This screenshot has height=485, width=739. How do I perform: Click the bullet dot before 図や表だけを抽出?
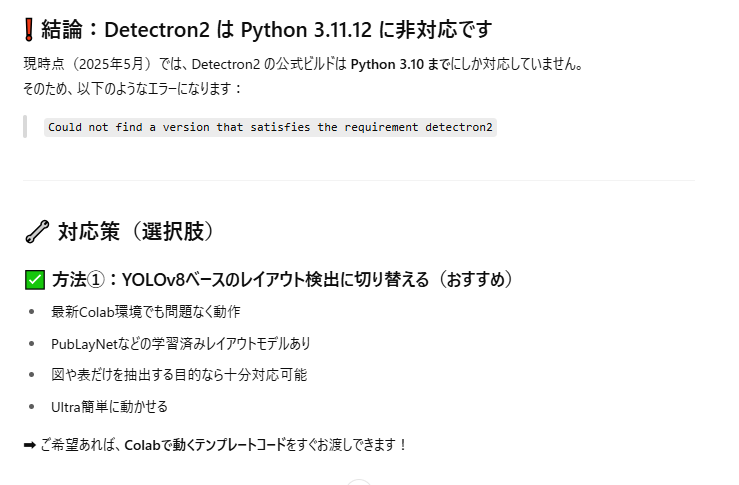(32, 375)
